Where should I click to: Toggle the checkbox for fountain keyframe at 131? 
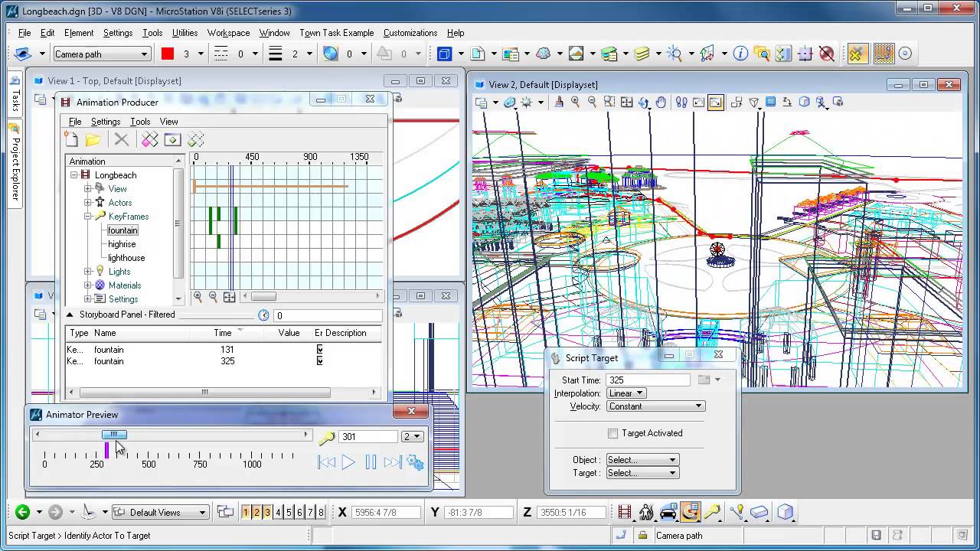(319, 350)
